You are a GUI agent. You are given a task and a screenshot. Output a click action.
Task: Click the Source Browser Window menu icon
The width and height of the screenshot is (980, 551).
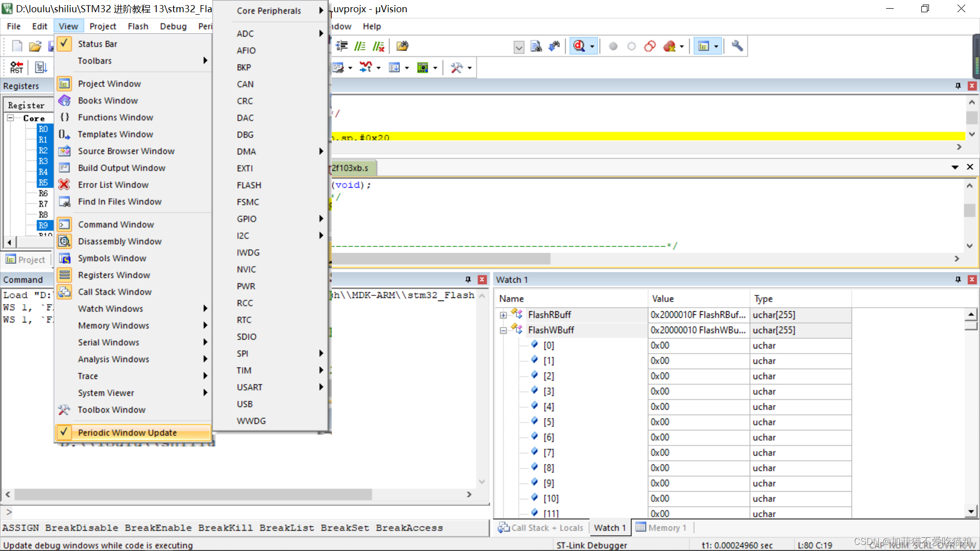pyautogui.click(x=64, y=151)
